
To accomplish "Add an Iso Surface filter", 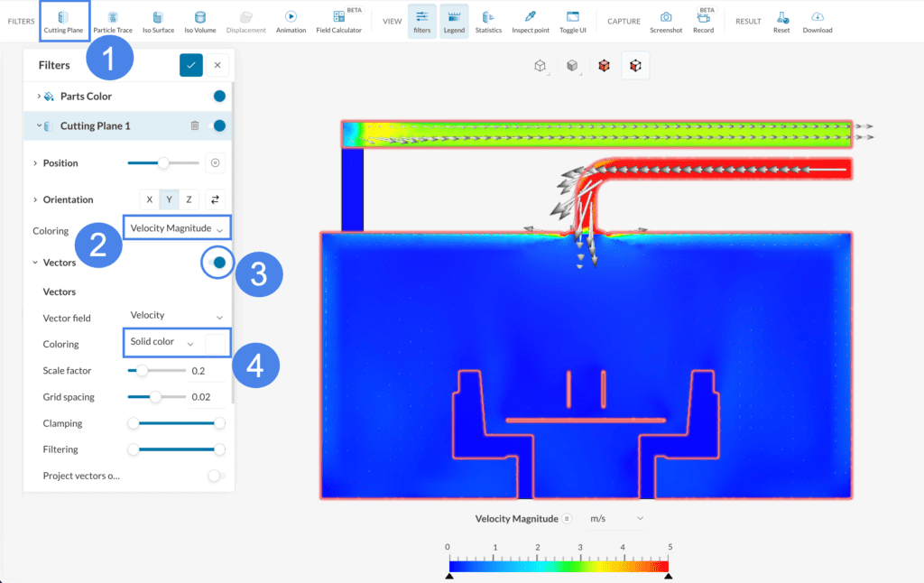I will click(158, 22).
